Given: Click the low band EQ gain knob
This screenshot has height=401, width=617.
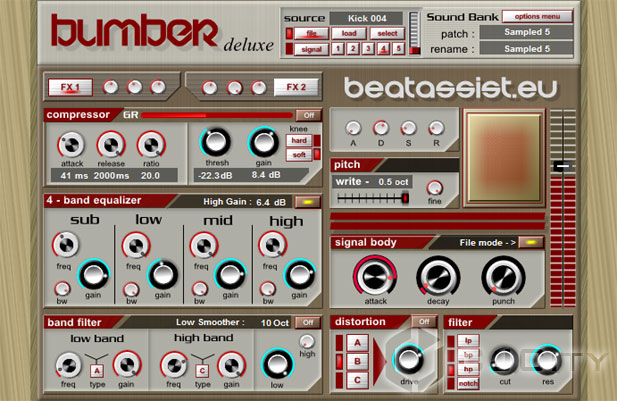Looking at the screenshot, I should (x=163, y=274).
